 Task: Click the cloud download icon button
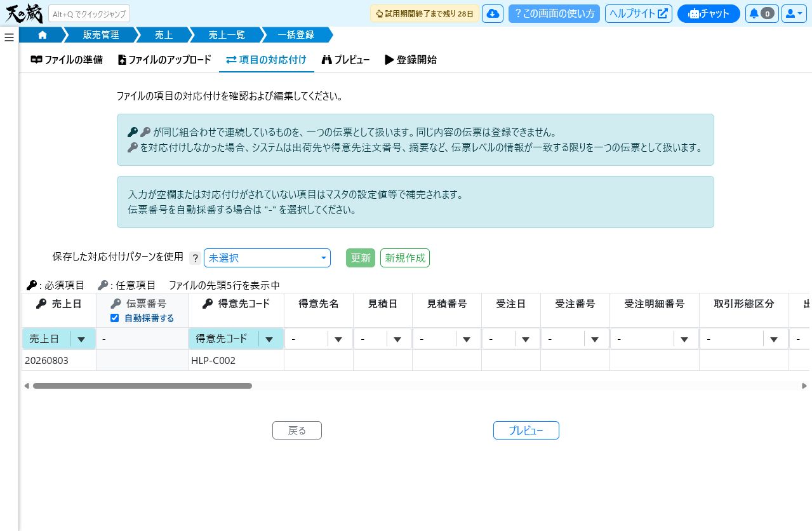click(x=493, y=13)
